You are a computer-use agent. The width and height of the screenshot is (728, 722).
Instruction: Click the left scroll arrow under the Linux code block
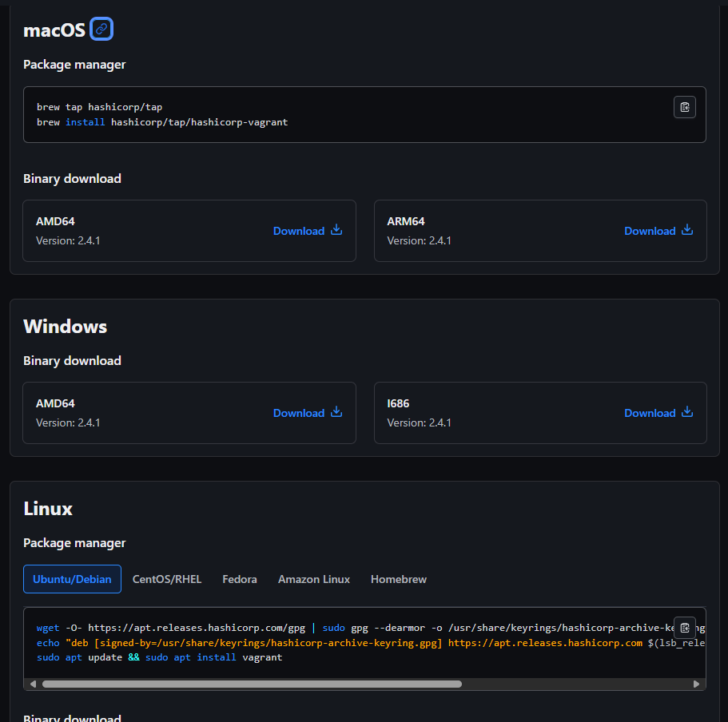click(33, 684)
